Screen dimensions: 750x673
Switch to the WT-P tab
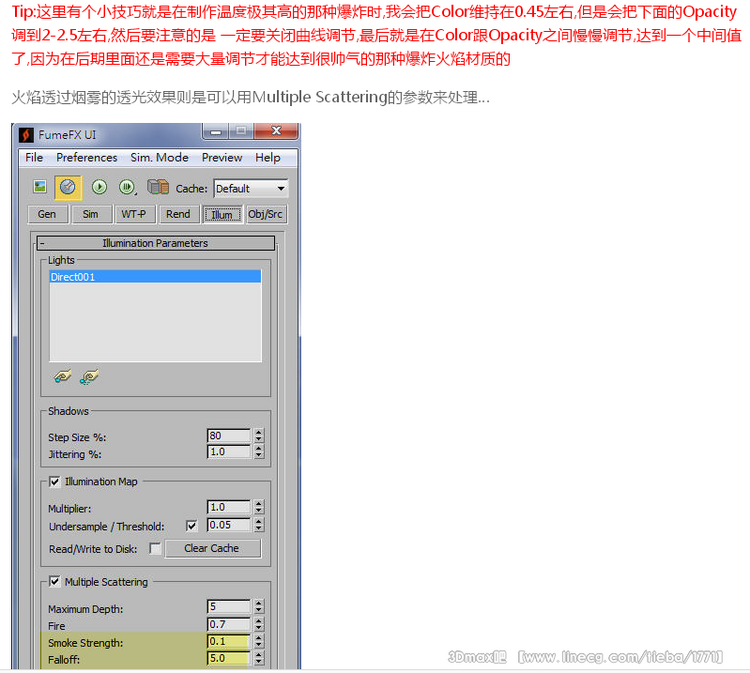pos(134,214)
